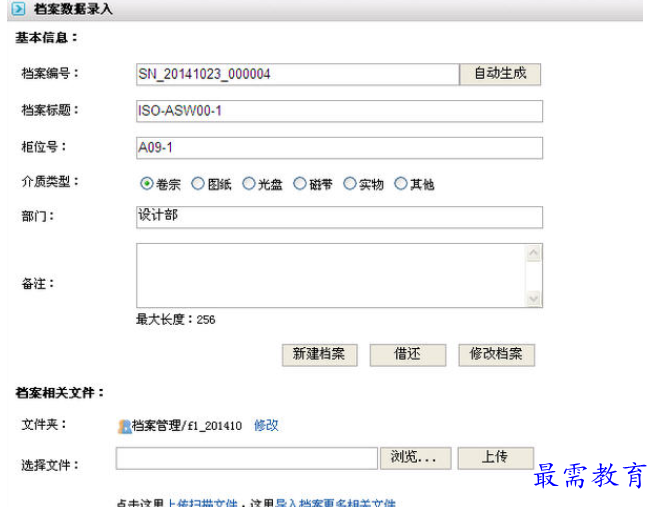Viewport: 655px width, 507px height.
Task: Click the folder icon before 档案管理/f1_201410
Action: (124, 426)
